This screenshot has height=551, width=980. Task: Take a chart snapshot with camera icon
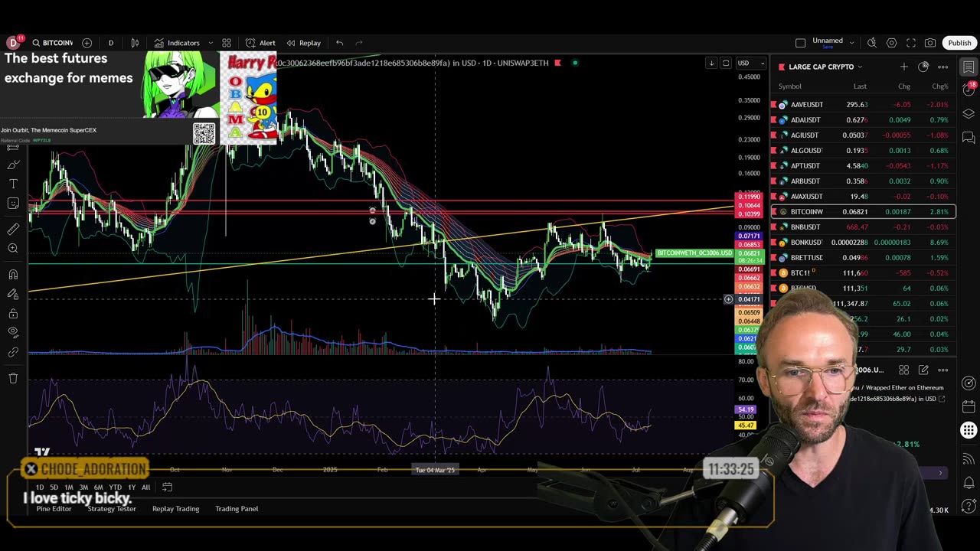(930, 43)
